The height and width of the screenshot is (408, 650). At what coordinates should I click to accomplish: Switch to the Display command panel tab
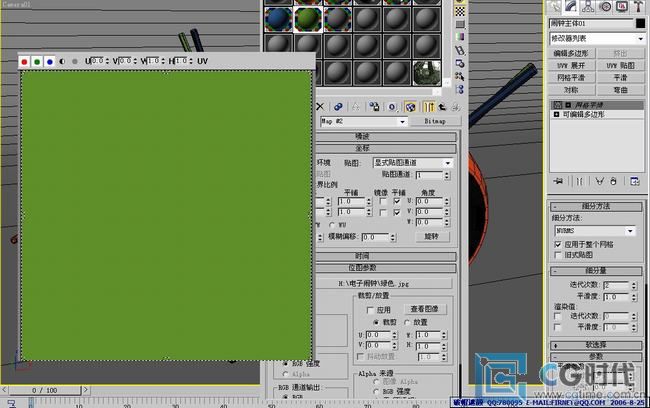coord(622,7)
